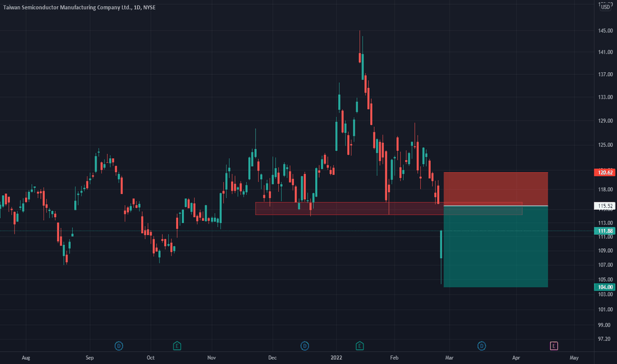Select the dividend marker in mid-March
Screen dimensions: 617x364
point(481,346)
